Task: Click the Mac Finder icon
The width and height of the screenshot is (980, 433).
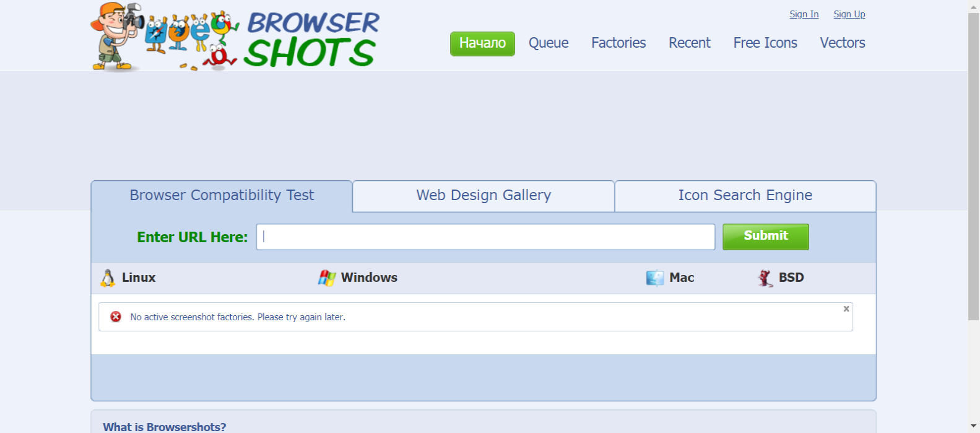Action: pyautogui.click(x=654, y=278)
